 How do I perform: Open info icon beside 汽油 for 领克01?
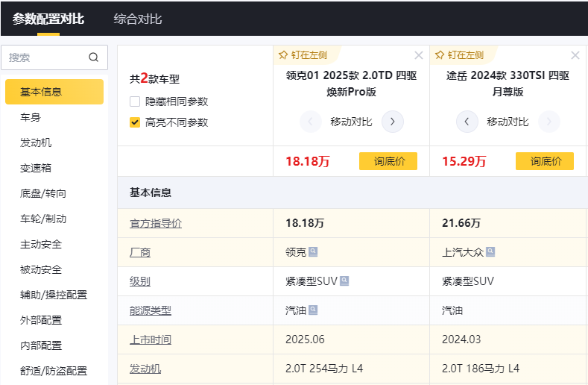coord(313,310)
